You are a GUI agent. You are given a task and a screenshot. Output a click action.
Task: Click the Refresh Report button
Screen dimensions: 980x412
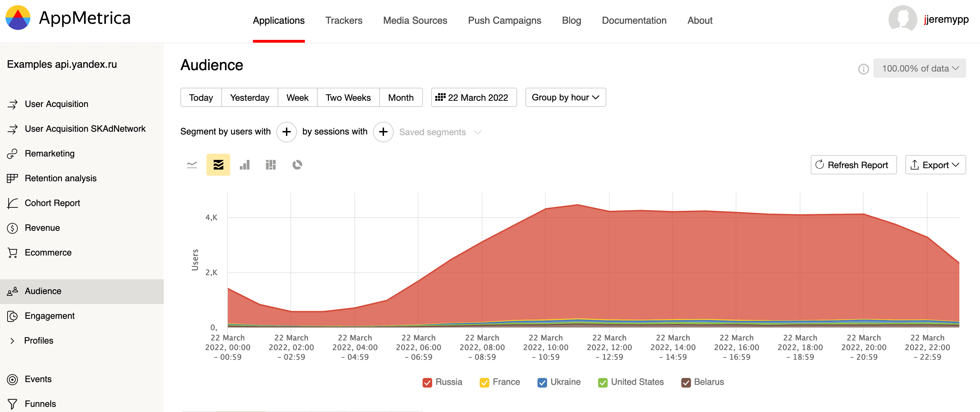(x=853, y=165)
